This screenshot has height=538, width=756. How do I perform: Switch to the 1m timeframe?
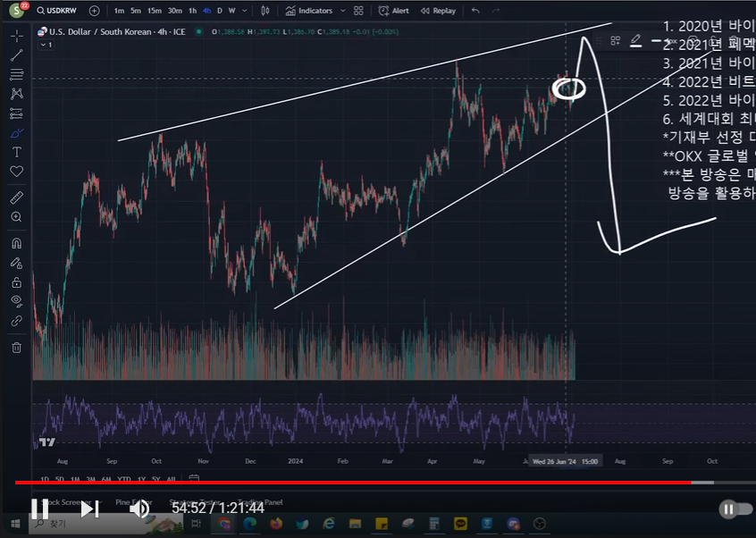click(x=119, y=11)
